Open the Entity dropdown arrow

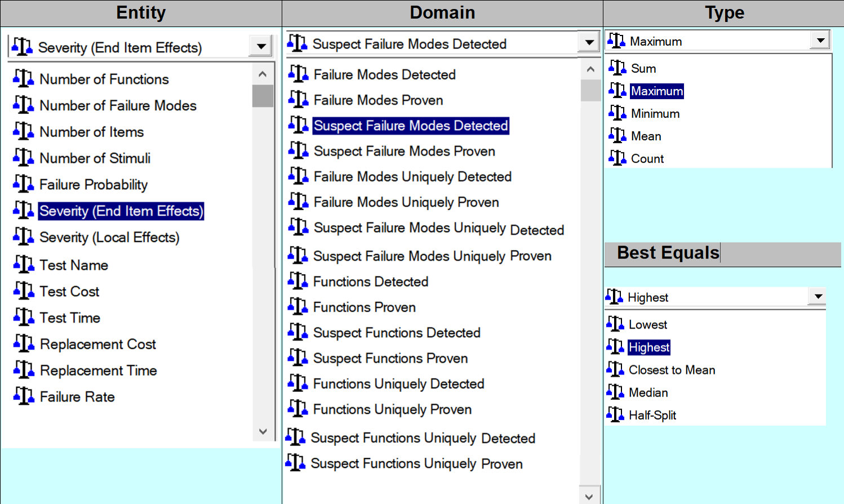tap(261, 47)
